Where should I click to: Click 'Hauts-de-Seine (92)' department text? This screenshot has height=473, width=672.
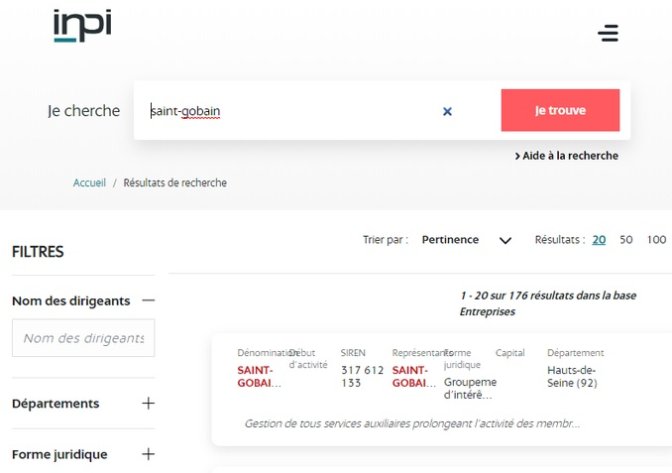[x=572, y=376]
